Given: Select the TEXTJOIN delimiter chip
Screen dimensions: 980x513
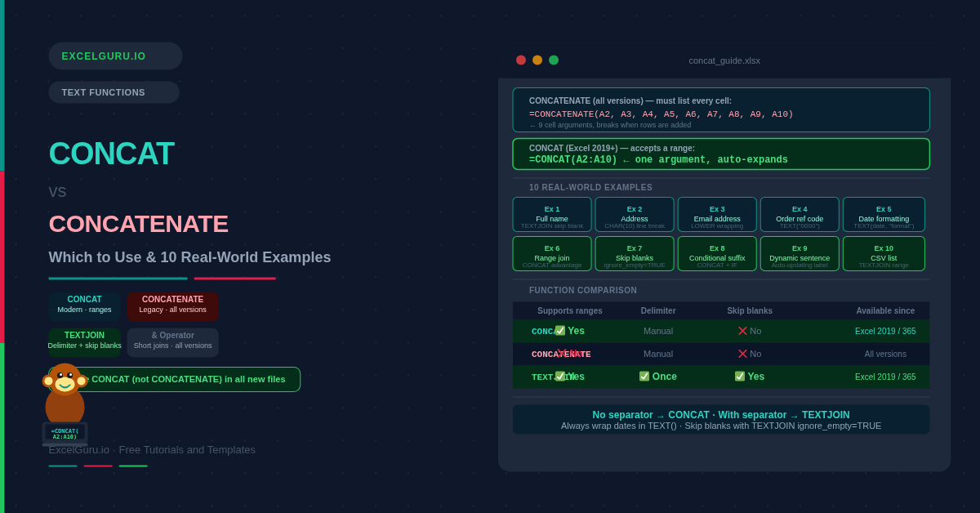Looking at the screenshot, I should [x=84, y=341].
